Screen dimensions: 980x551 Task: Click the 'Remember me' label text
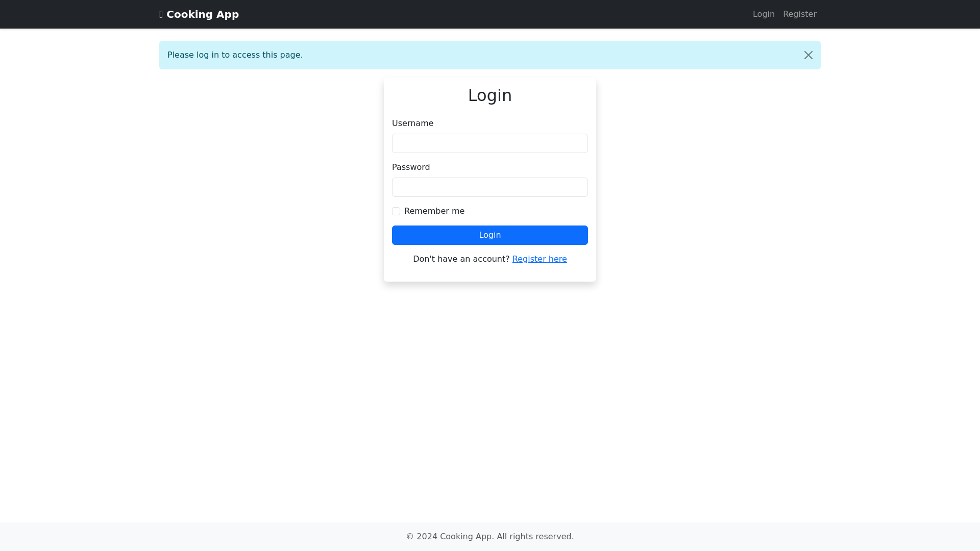tap(434, 211)
